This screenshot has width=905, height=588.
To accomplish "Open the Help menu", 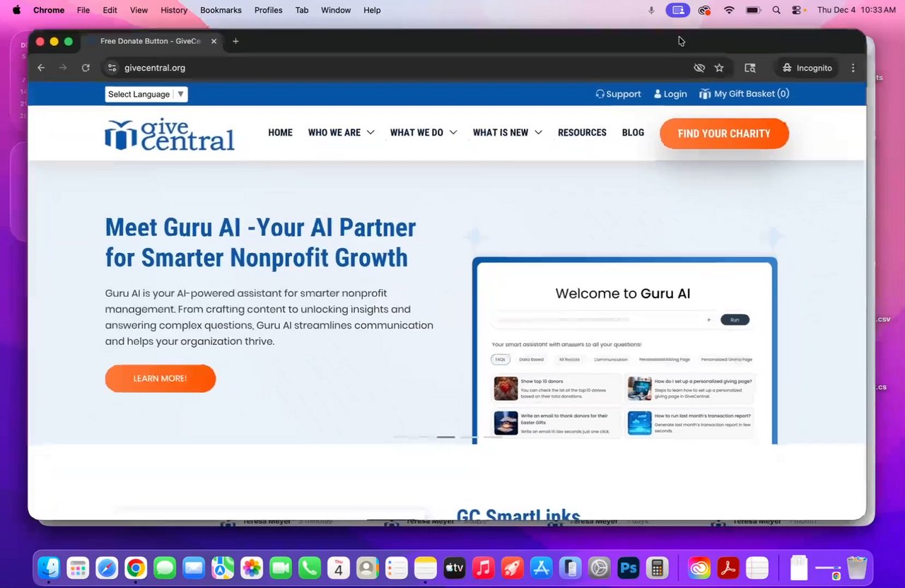I will (372, 10).
